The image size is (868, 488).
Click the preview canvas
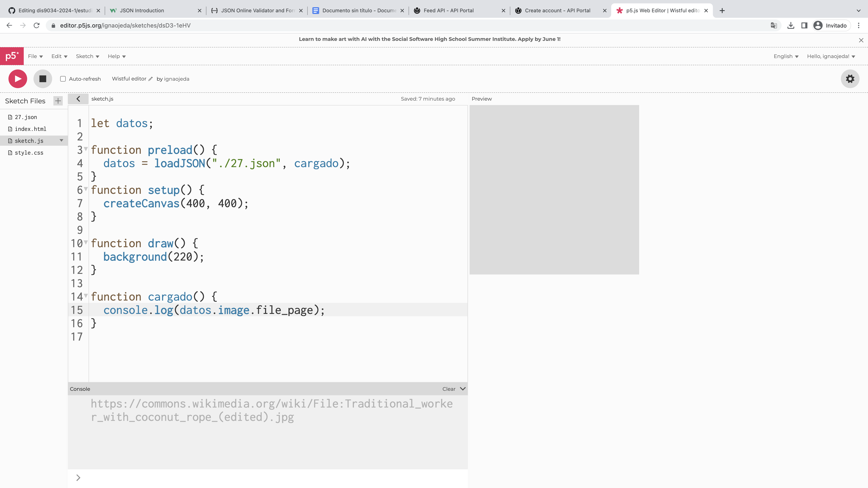click(554, 190)
